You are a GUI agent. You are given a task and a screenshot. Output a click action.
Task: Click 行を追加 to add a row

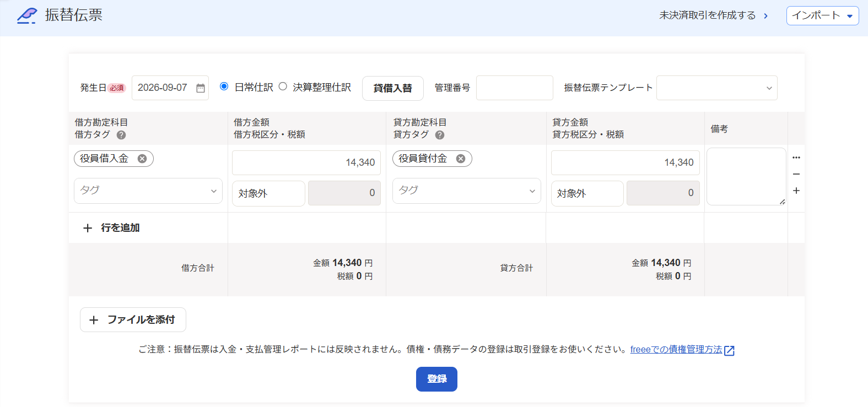(111, 228)
